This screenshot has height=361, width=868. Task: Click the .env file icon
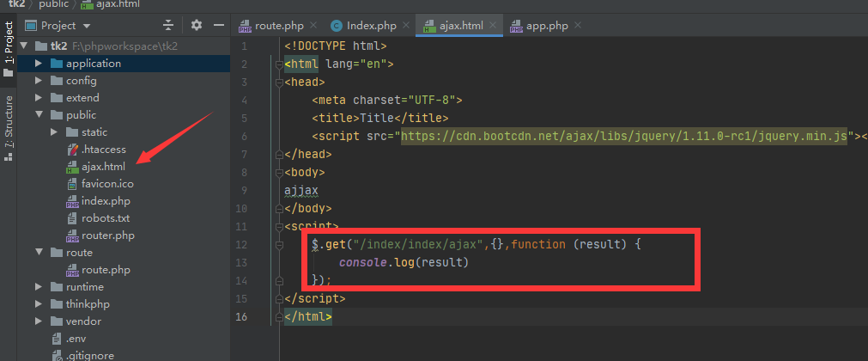[x=57, y=339]
